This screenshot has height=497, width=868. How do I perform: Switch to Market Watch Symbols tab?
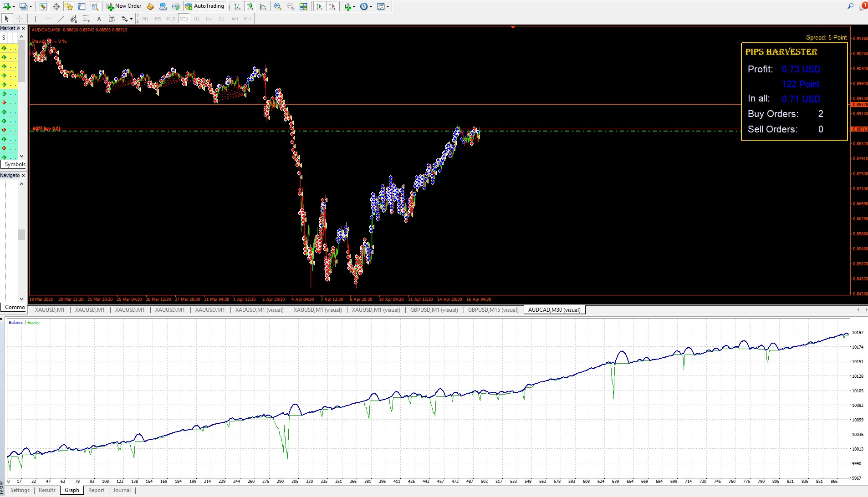tap(15, 164)
